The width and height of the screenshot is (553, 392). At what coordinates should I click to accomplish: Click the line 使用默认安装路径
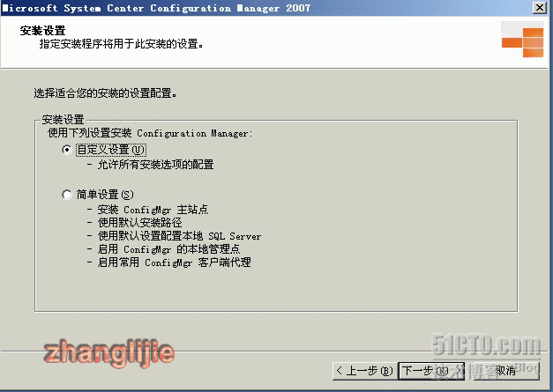point(139,223)
